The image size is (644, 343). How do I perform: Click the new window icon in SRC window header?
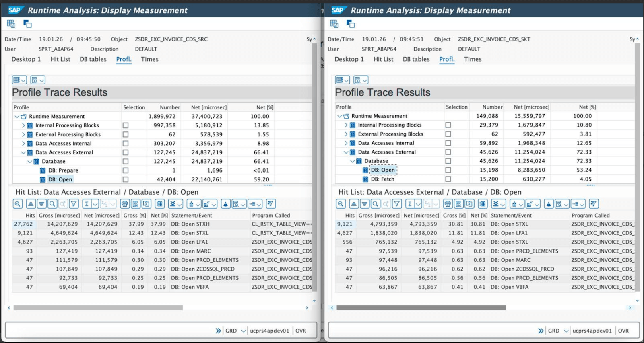(27, 24)
